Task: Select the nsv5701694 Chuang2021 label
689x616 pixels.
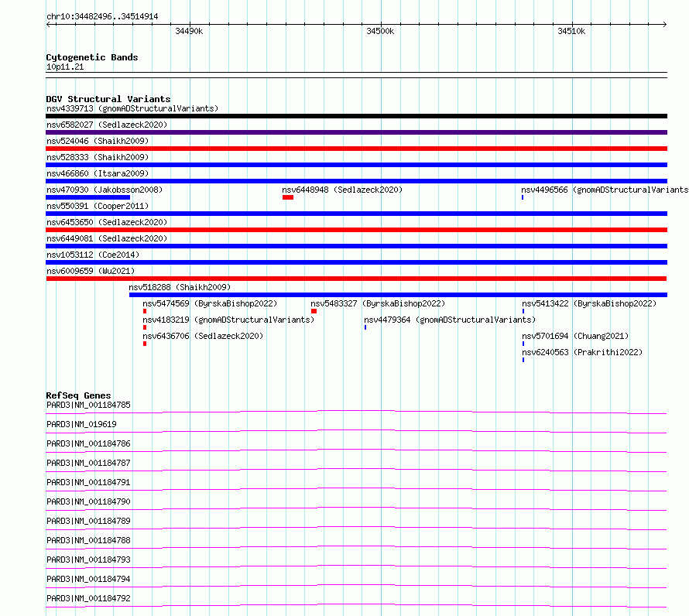Action: [x=576, y=336]
